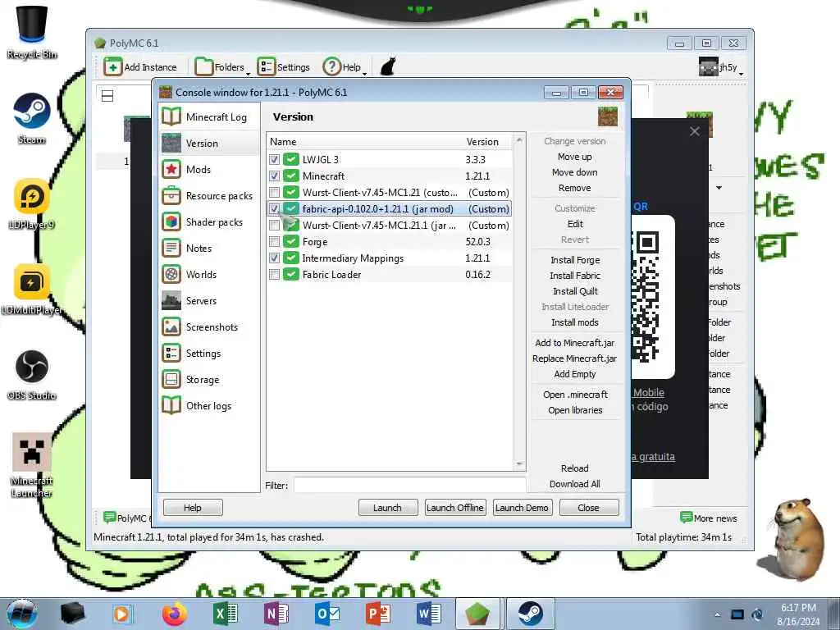The image size is (840, 630).
Task: Click the PolyMC cat icon in toolbar
Action: (388, 66)
